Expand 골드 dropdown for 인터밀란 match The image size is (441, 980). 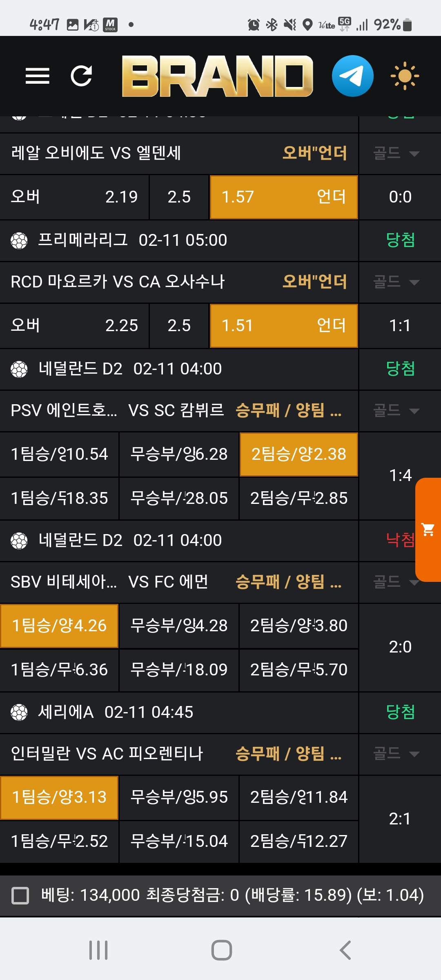point(396,753)
